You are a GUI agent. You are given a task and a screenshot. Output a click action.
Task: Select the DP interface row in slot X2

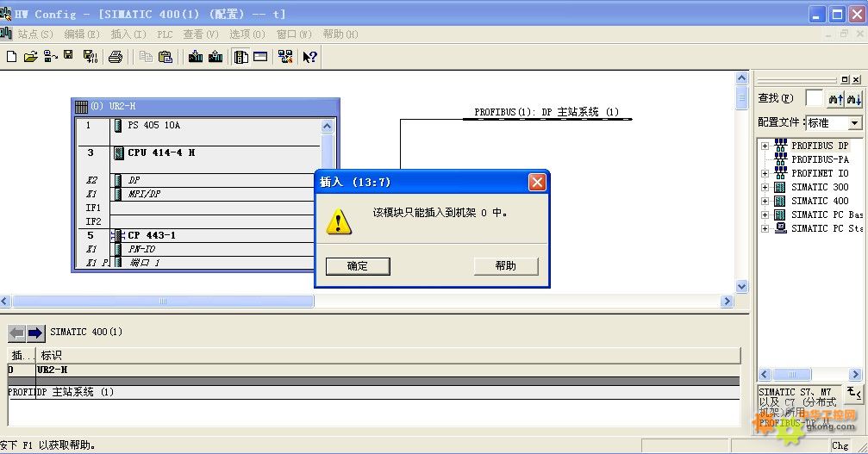195,180
